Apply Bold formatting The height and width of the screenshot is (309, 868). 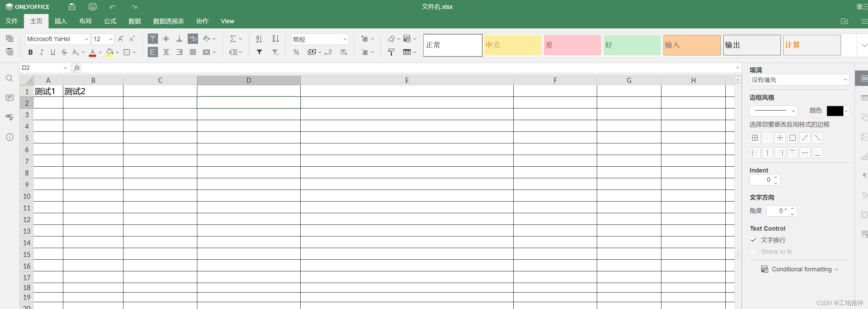30,52
